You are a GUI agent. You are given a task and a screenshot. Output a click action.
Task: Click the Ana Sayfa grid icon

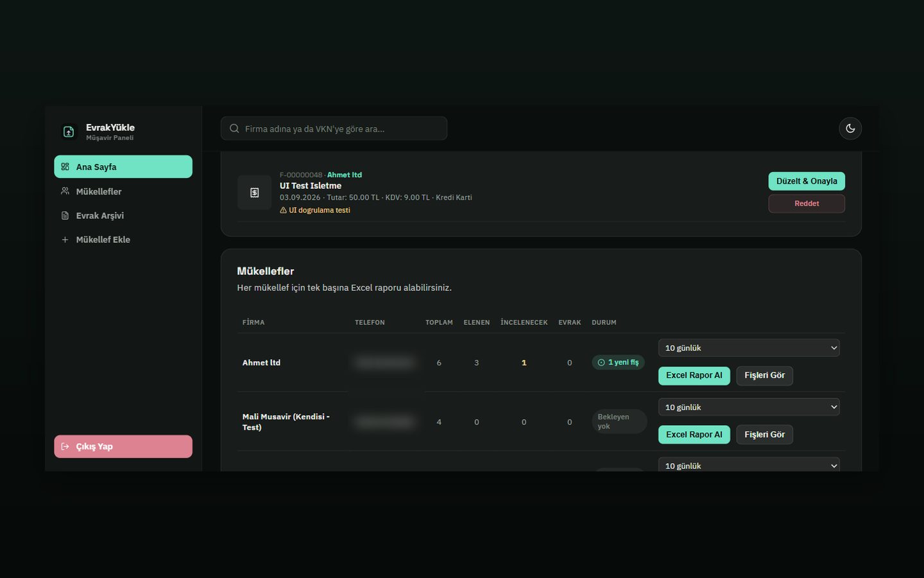[x=65, y=166]
